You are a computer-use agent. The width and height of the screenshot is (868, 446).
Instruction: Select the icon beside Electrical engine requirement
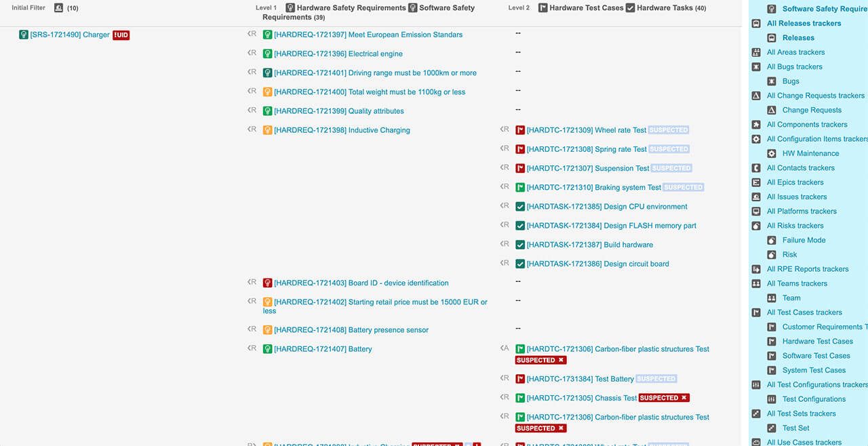pos(267,54)
